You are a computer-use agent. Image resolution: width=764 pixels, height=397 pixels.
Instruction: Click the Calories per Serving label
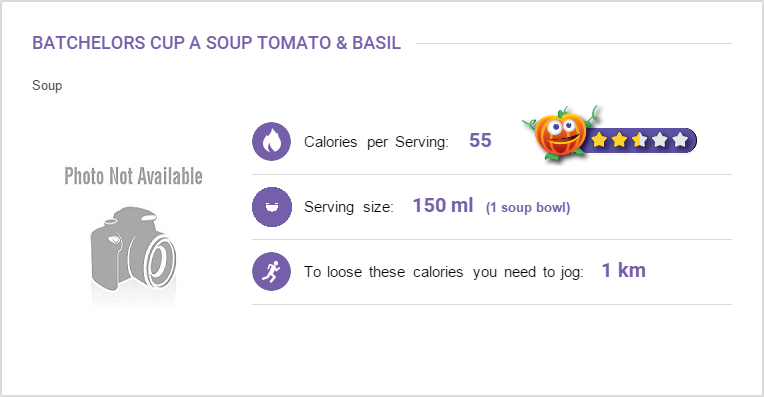coord(376,142)
